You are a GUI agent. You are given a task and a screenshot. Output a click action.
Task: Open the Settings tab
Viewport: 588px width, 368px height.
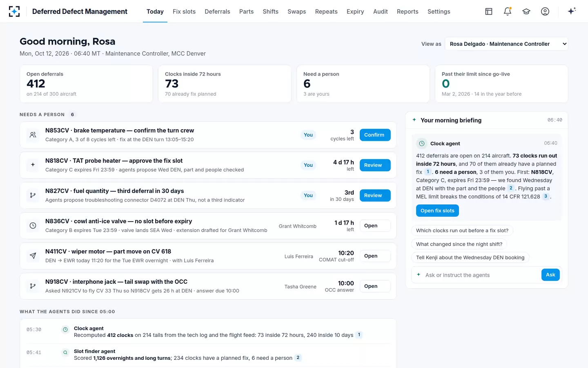click(x=439, y=11)
